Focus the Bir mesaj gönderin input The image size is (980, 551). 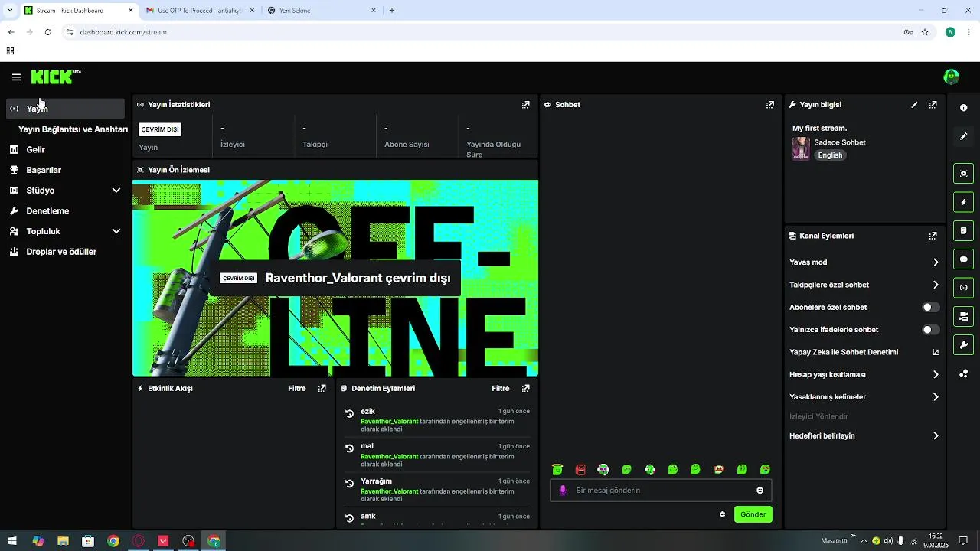(x=661, y=491)
